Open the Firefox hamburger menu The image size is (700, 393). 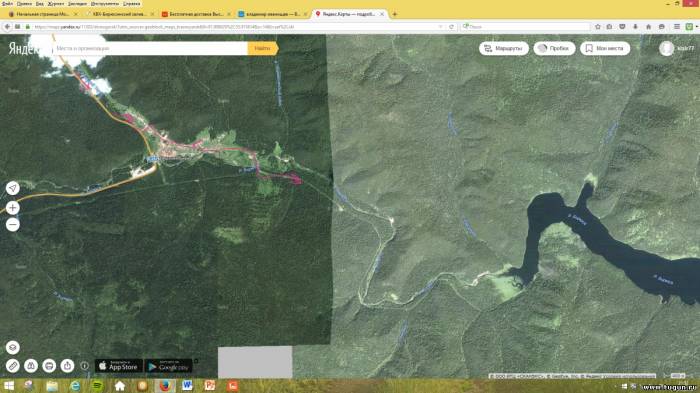(677, 27)
